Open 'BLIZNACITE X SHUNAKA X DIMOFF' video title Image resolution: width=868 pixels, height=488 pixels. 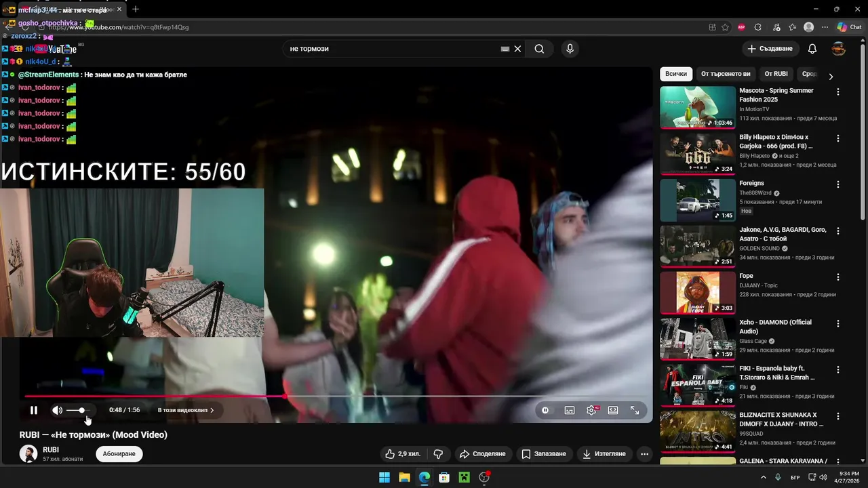click(x=781, y=420)
